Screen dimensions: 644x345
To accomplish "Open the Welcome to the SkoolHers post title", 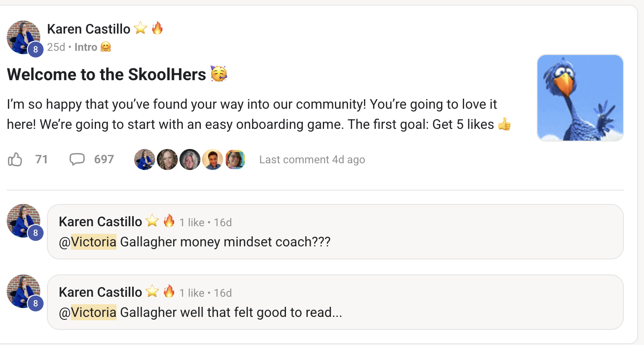I will click(106, 74).
